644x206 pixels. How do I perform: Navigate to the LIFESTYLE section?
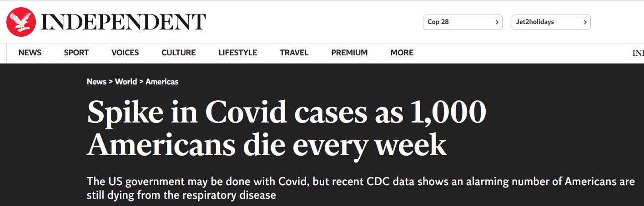click(237, 53)
